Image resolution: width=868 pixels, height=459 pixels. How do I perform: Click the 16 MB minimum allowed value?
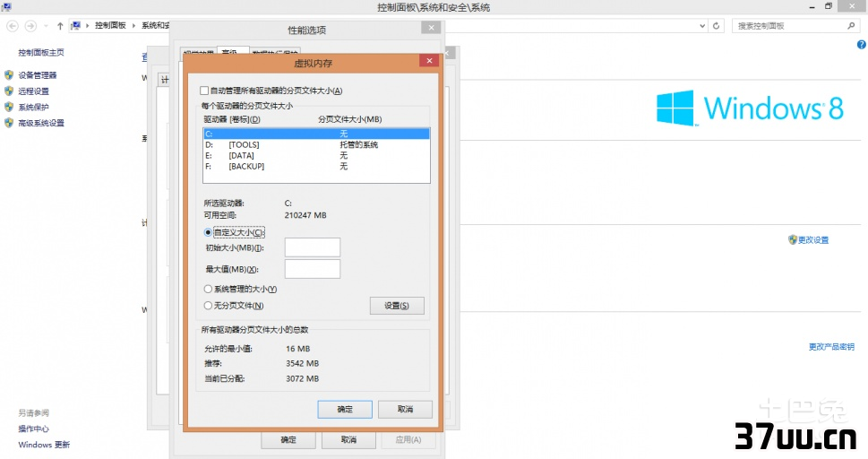click(x=297, y=349)
